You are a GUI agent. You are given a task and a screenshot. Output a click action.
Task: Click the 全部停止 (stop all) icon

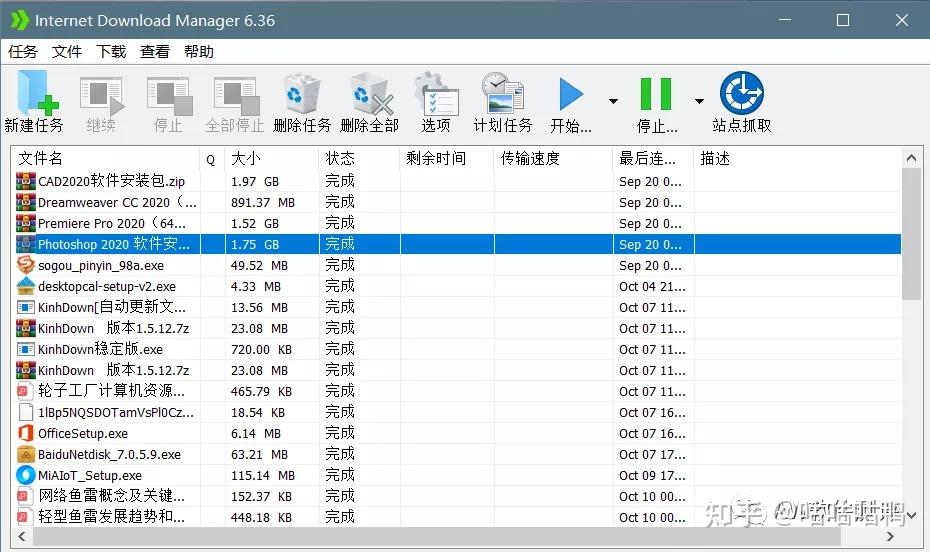(x=236, y=95)
